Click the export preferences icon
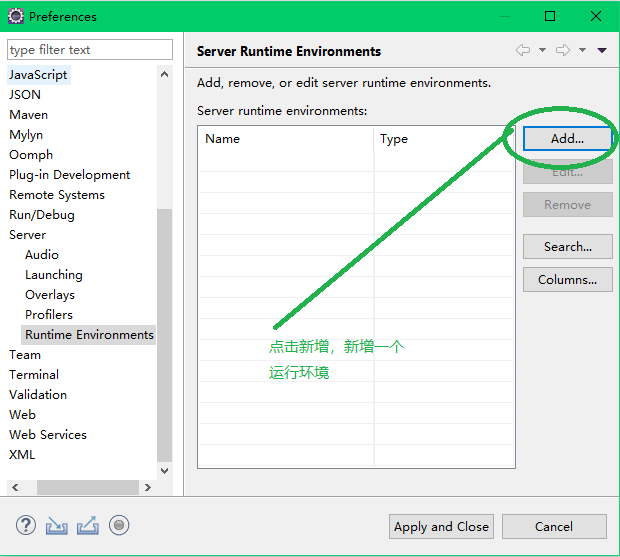Screen dimensions: 620x557 (88, 526)
